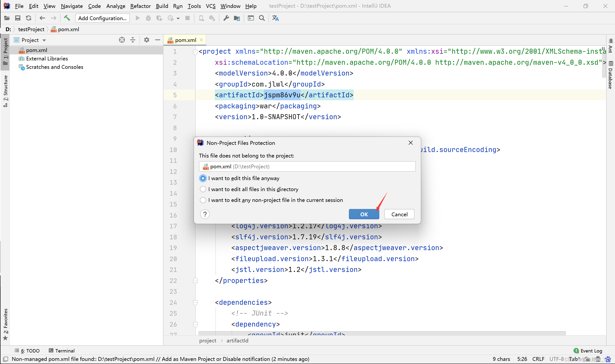Open Settings via the wrench icon
615x364 pixels.
click(226, 18)
